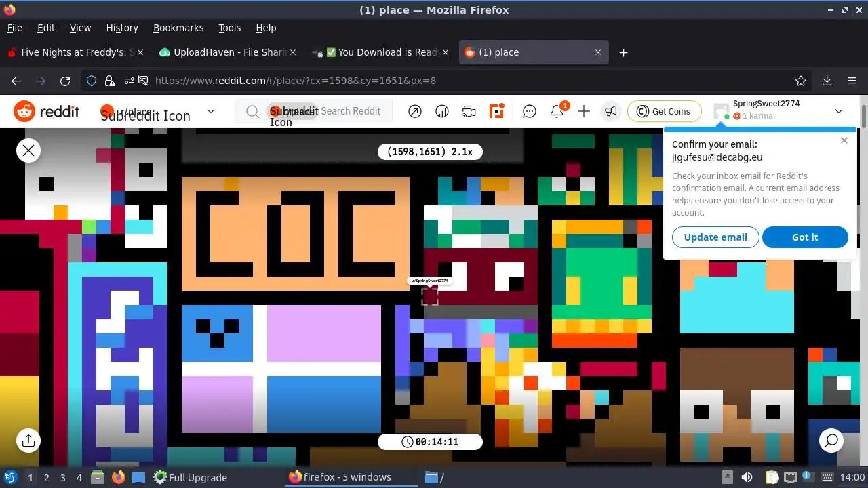
Task: Click the jigufesu@decabg.eu email text
Action: click(x=717, y=157)
